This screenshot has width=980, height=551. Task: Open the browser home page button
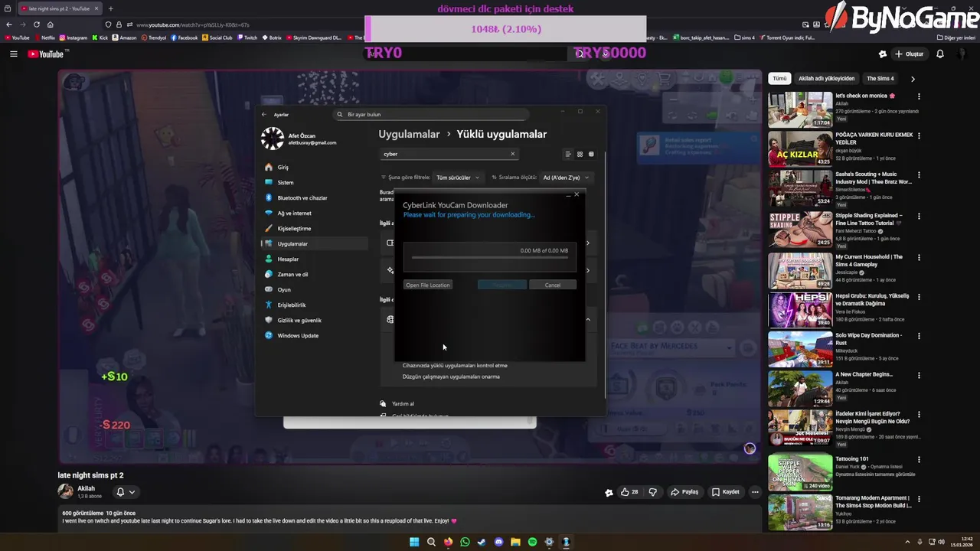pos(51,24)
